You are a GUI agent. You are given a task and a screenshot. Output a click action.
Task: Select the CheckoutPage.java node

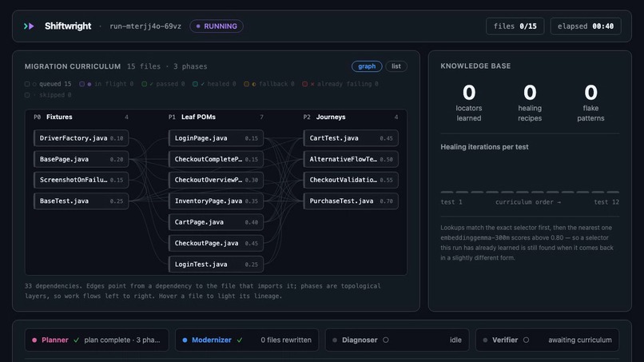[216, 243]
